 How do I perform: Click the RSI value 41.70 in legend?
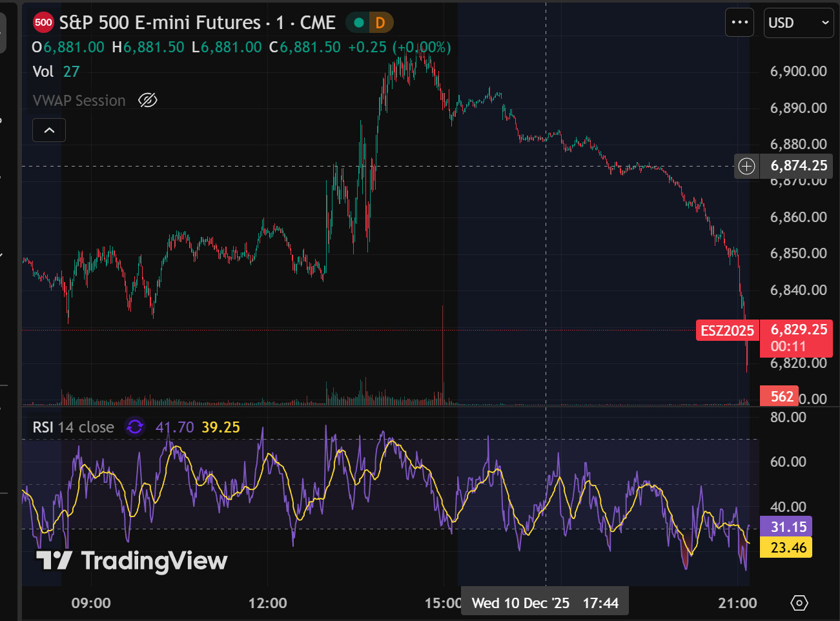174,427
